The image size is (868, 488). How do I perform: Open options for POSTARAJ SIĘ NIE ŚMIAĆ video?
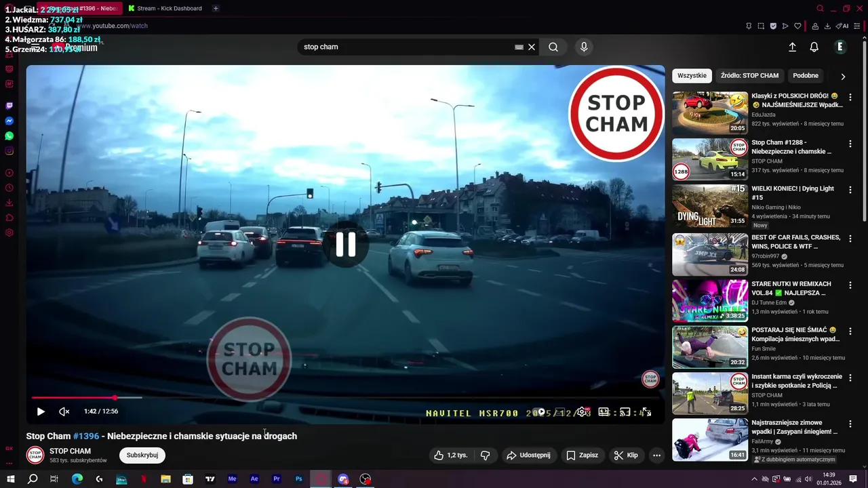point(850,331)
